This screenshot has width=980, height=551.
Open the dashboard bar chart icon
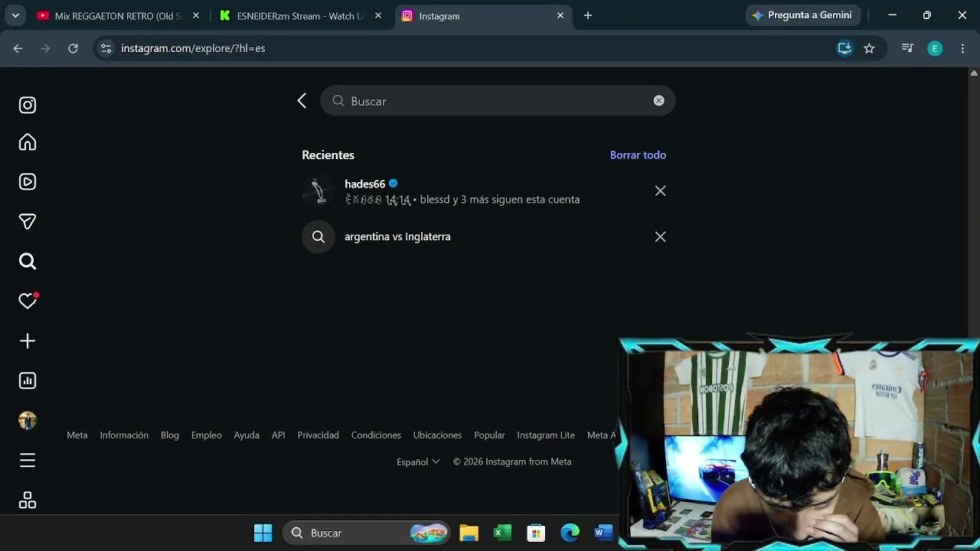coord(28,381)
